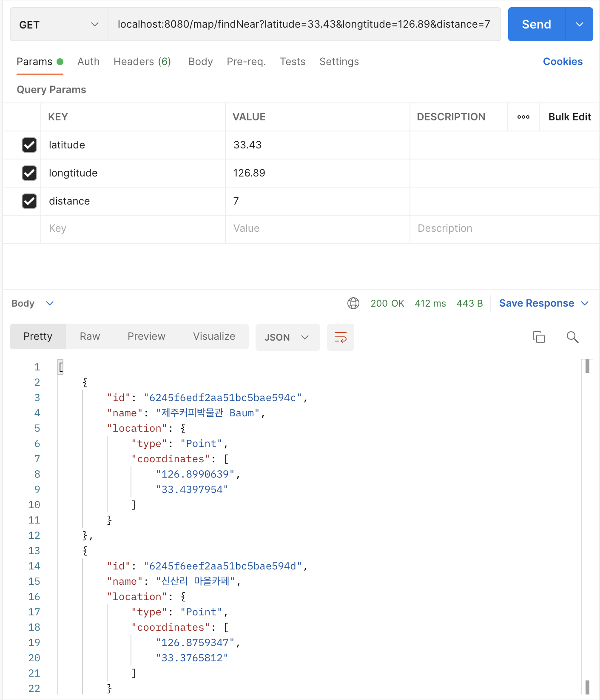Select the Raw response view
Screen dimensions: 600x700
[x=90, y=336]
